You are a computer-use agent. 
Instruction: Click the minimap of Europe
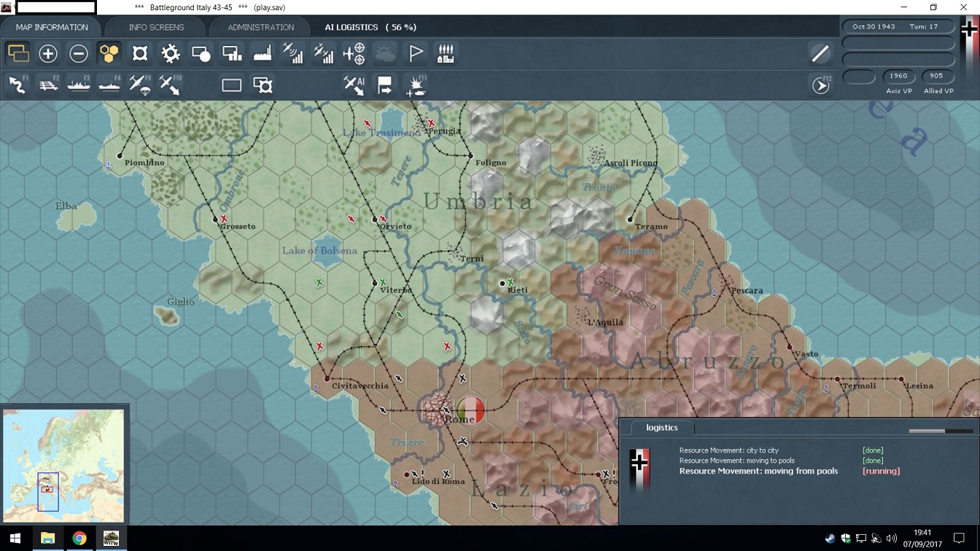63,465
